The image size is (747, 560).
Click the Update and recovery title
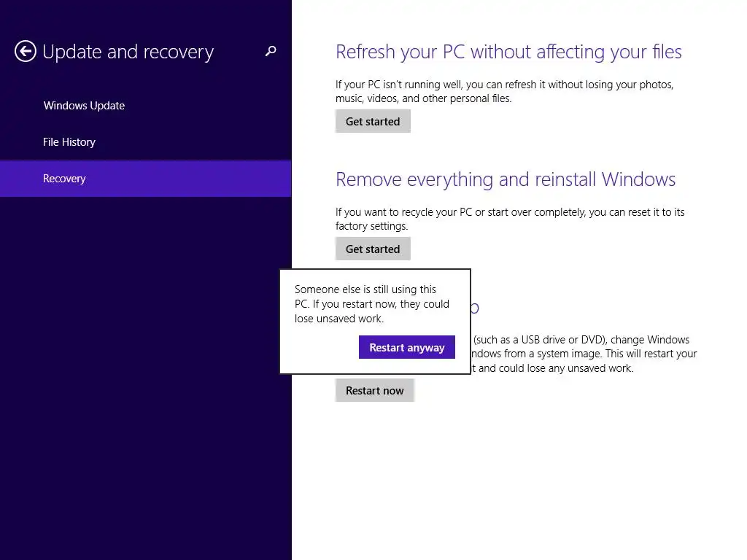(128, 52)
